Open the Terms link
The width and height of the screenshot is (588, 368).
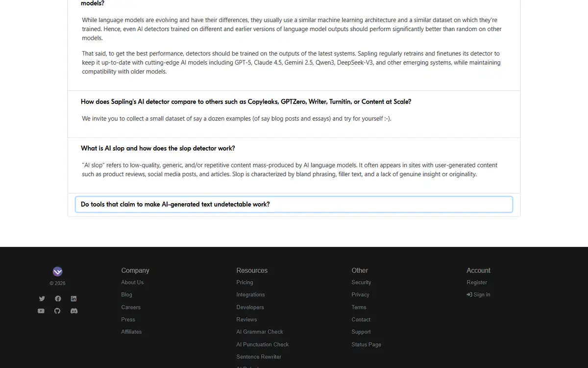[x=359, y=307]
